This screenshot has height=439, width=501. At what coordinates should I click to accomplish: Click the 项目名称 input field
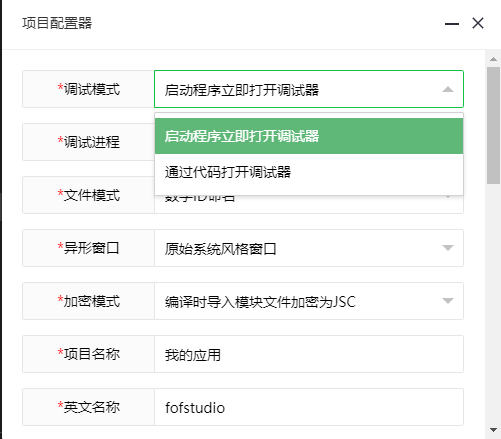tap(309, 354)
